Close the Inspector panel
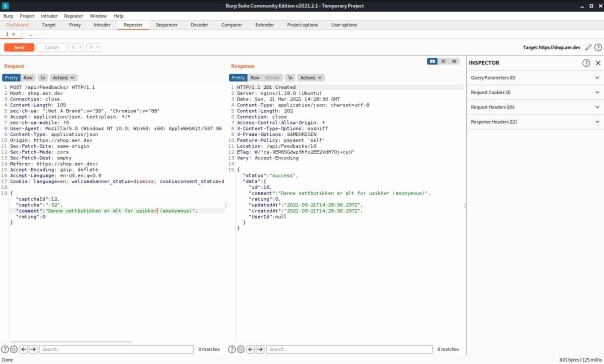The width and height of the screenshot is (604, 364). click(x=598, y=63)
